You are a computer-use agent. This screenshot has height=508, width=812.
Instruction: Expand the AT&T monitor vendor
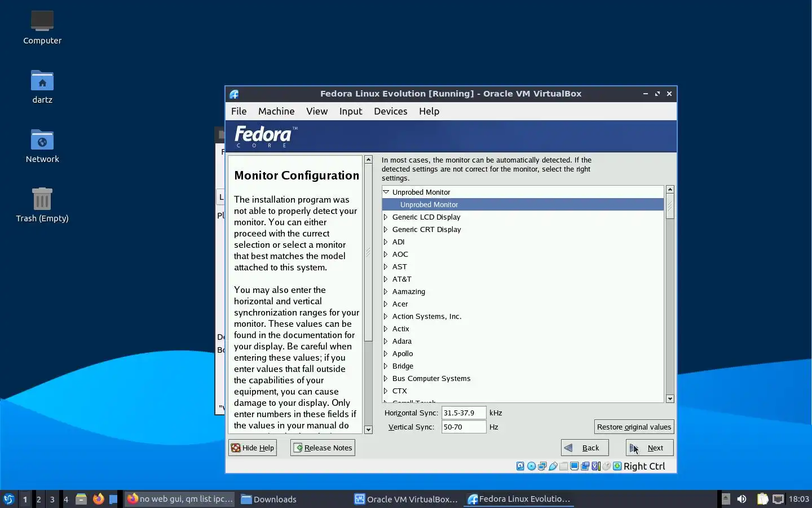[x=386, y=279]
